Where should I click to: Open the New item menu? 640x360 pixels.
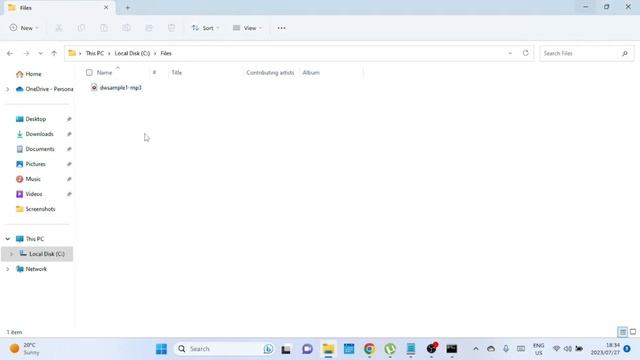pyautogui.click(x=24, y=28)
